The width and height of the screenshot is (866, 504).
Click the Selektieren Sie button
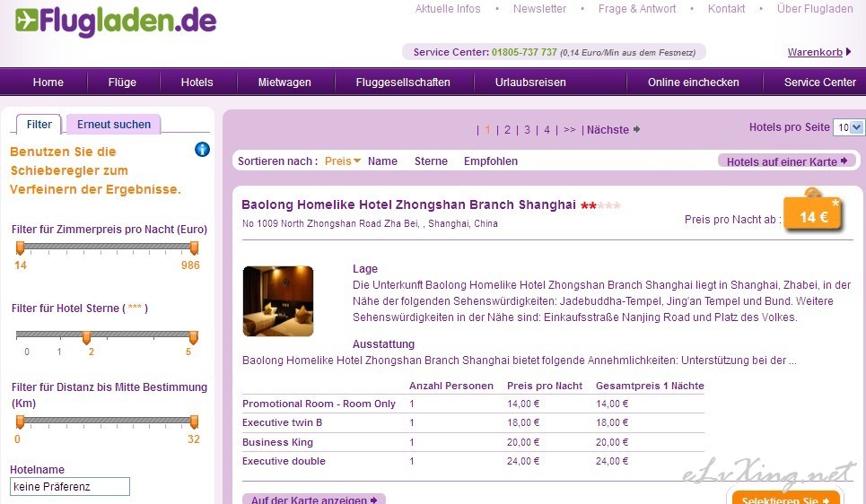(x=785, y=498)
